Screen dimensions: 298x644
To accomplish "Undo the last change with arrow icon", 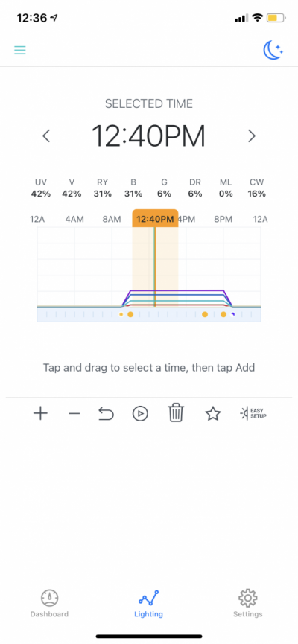I will click(x=106, y=414).
